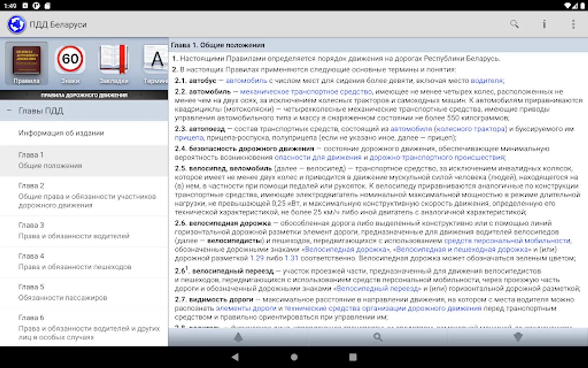Image resolution: width=588 pixels, height=368 pixels.
Task: Follow the автомобиль link in 2.1
Action: (x=246, y=81)
